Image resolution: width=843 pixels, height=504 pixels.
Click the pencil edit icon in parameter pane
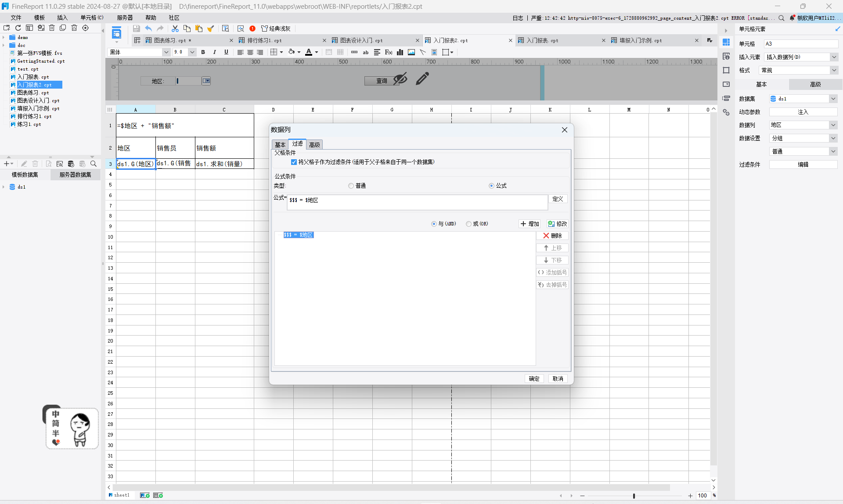click(422, 79)
